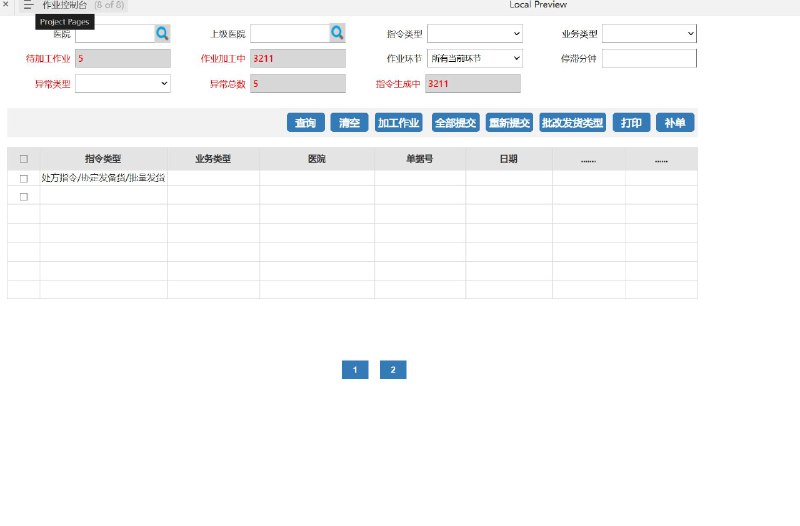Check the empty second row checkbox
This screenshot has width=800, height=526.
tap(23, 197)
